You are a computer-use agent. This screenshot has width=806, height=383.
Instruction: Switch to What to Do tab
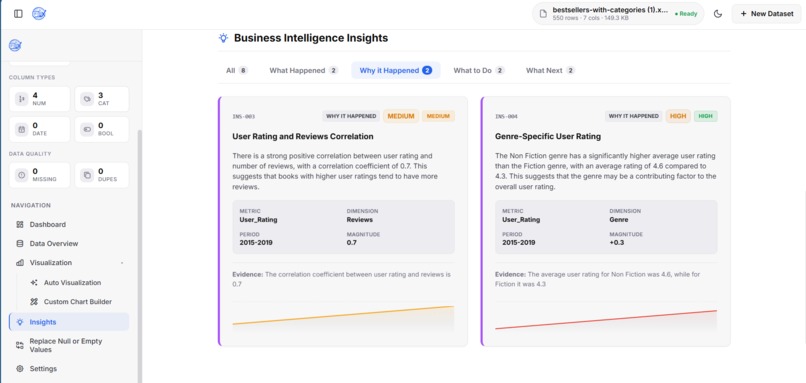click(479, 70)
